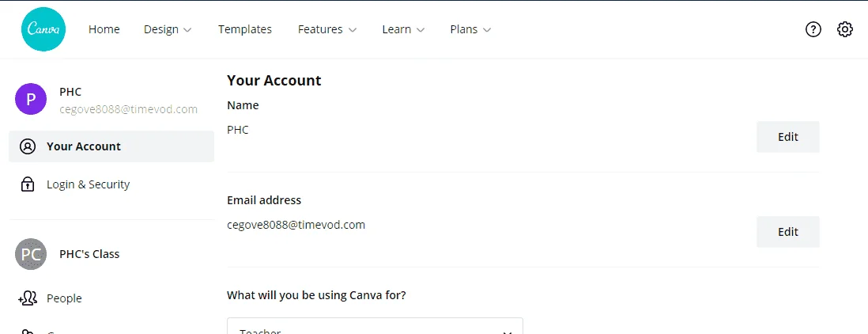Click the PC class avatar

click(x=31, y=254)
